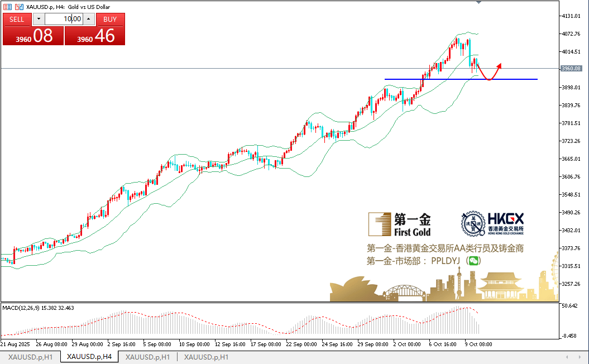Click the one-click trading panel icon
Screen dimensions: 589x364
click(x=7, y=7)
